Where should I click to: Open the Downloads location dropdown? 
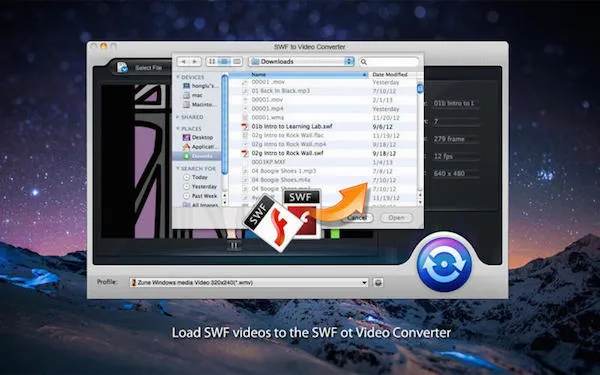pyautogui.click(x=302, y=61)
